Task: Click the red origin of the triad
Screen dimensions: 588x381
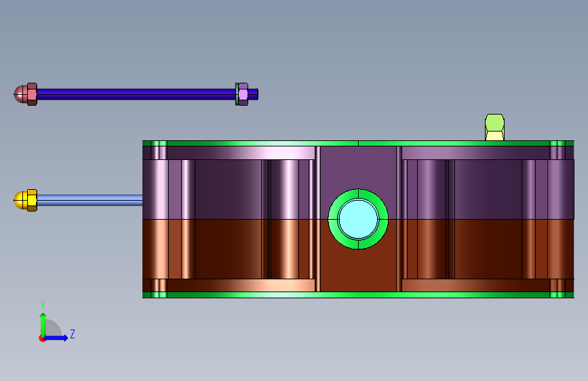Action: tap(41, 339)
